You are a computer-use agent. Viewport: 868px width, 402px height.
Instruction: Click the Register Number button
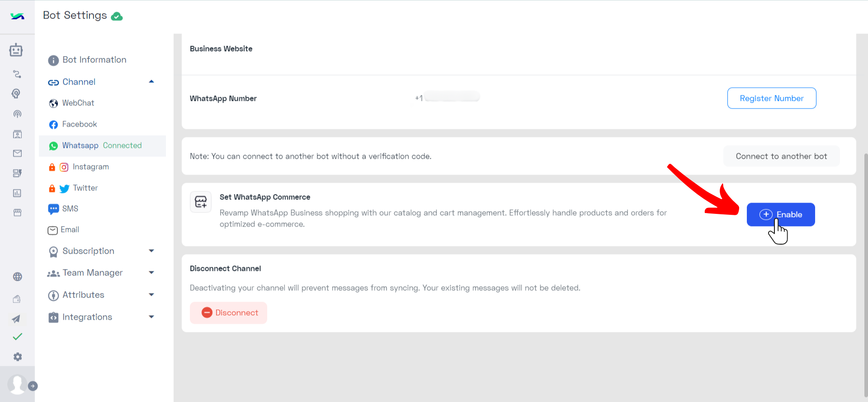click(x=772, y=98)
